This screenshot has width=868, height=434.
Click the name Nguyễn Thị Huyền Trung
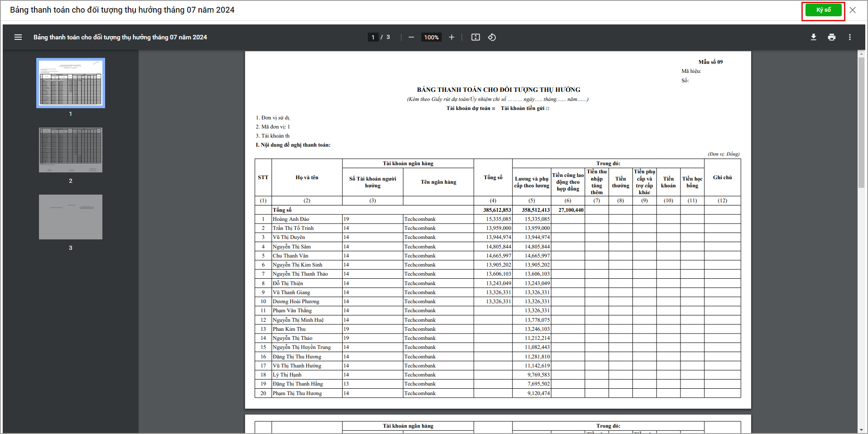coord(302,347)
